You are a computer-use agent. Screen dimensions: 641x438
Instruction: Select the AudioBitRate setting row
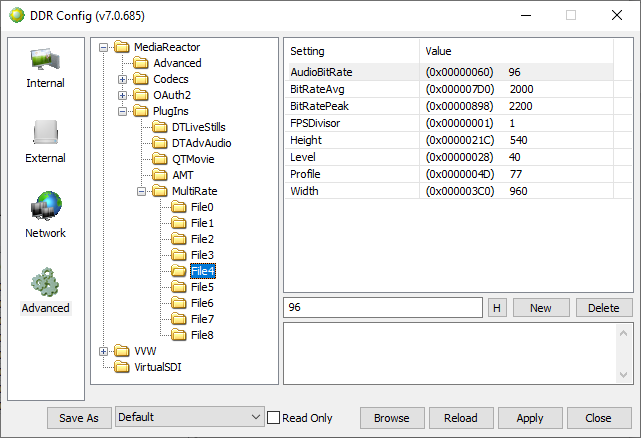pyautogui.click(x=451, y=72)
